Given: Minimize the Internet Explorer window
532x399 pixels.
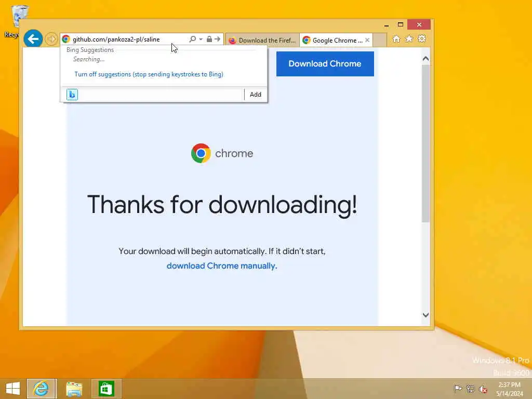Looking at the screenshot, I should click(x=387, y=25).
